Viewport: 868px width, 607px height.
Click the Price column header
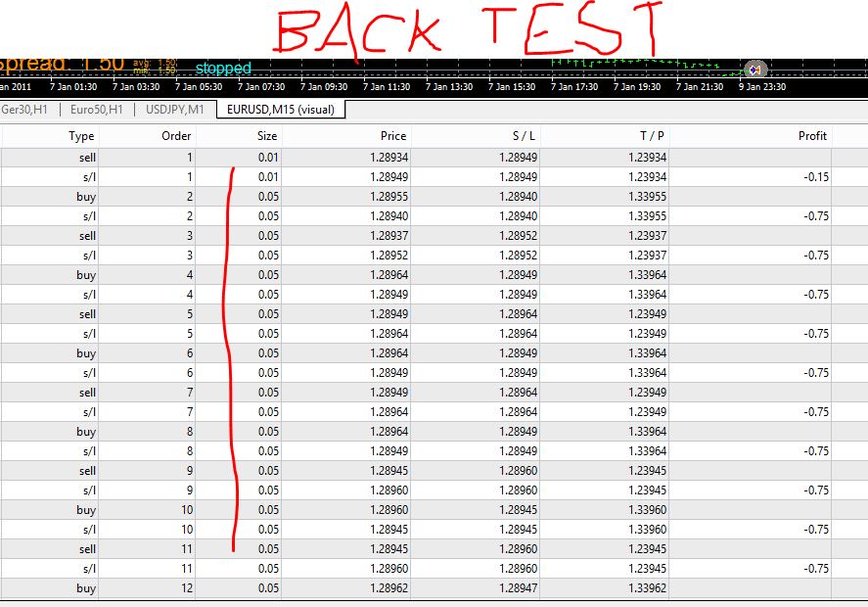pos(393,136)
